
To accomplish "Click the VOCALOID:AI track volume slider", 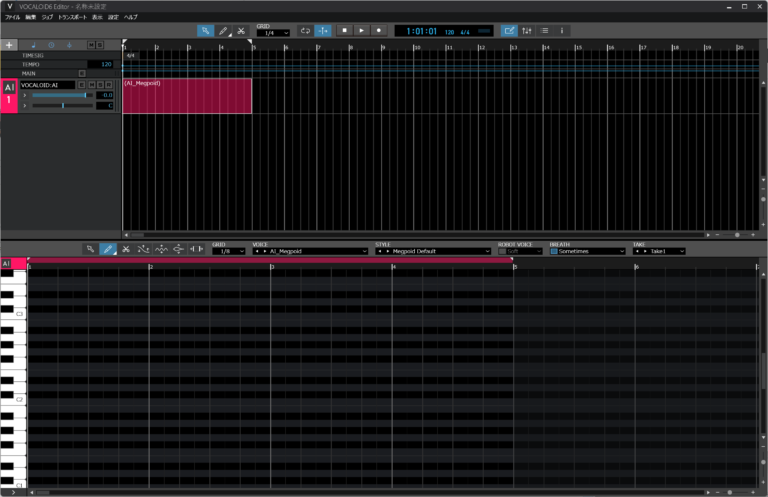I will click(60, 95).
